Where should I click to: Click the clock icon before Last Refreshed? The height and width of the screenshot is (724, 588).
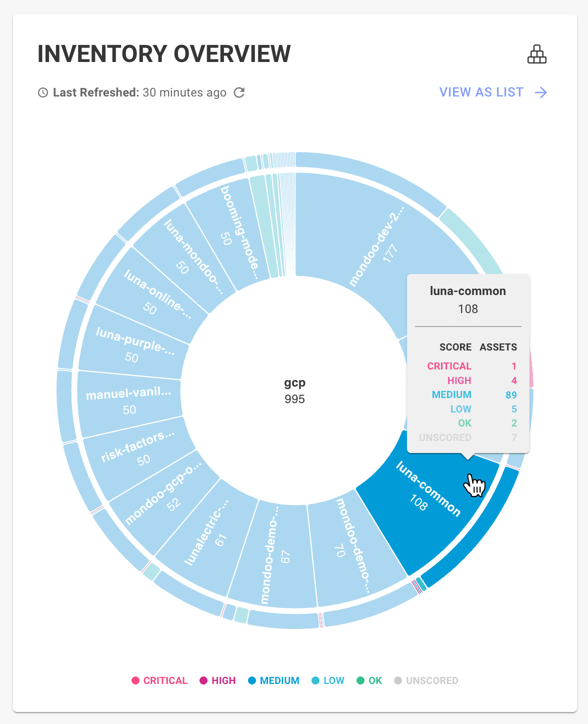43,92
